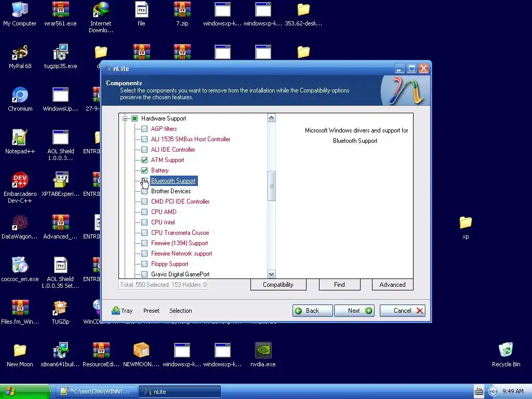Image resolution: width=532 pixels, height=399 pixels.
Task: Select Brother Devices tree entry
Action: click(171, 191)
